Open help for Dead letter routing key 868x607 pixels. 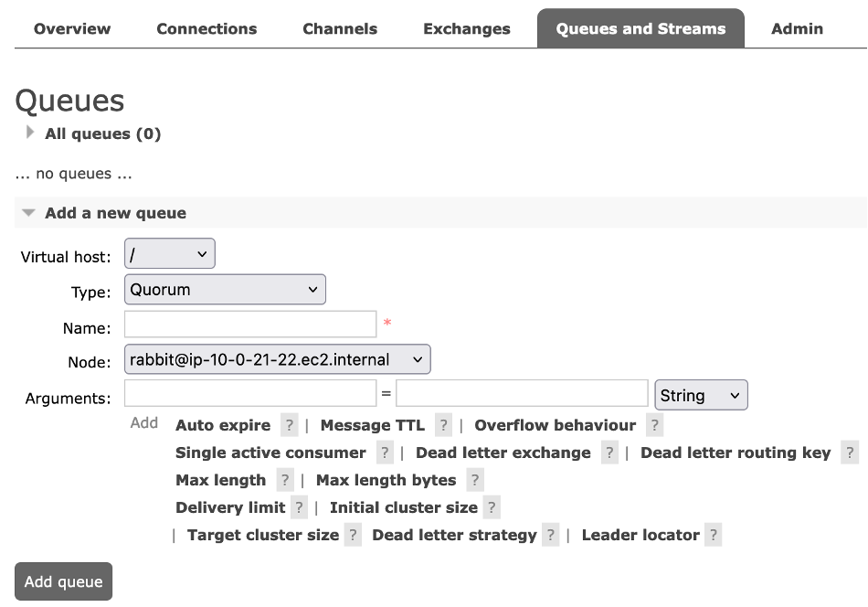click(851, 453)
